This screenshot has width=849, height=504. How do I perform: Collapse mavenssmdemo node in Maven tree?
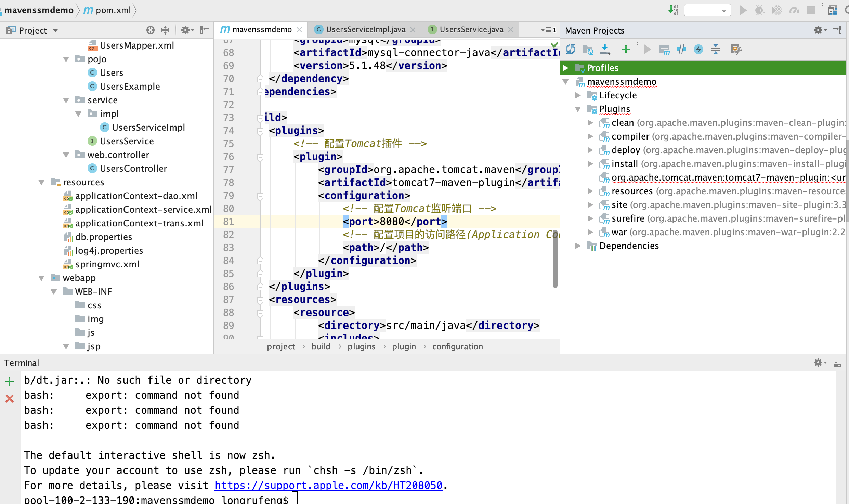tap(566, 82)
